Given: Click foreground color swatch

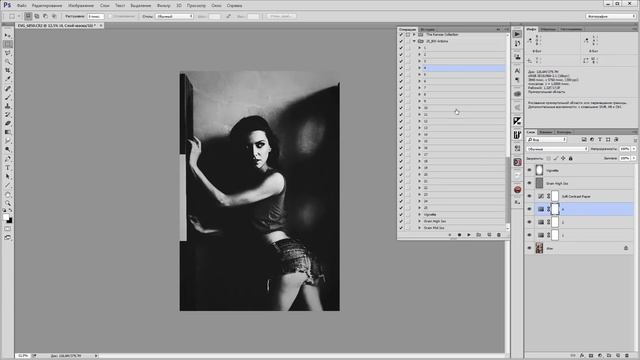Looking at the screenshot, I should coord(6,217).
